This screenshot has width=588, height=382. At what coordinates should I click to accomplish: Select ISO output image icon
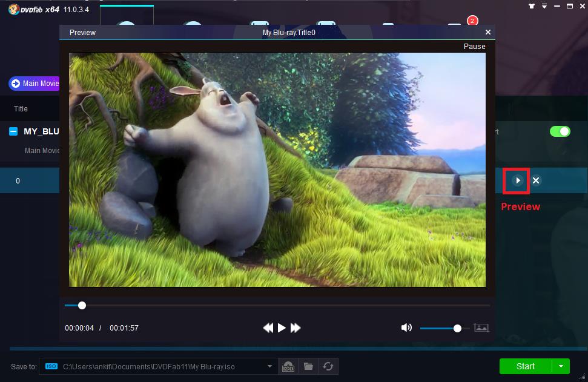pos(288,366)
